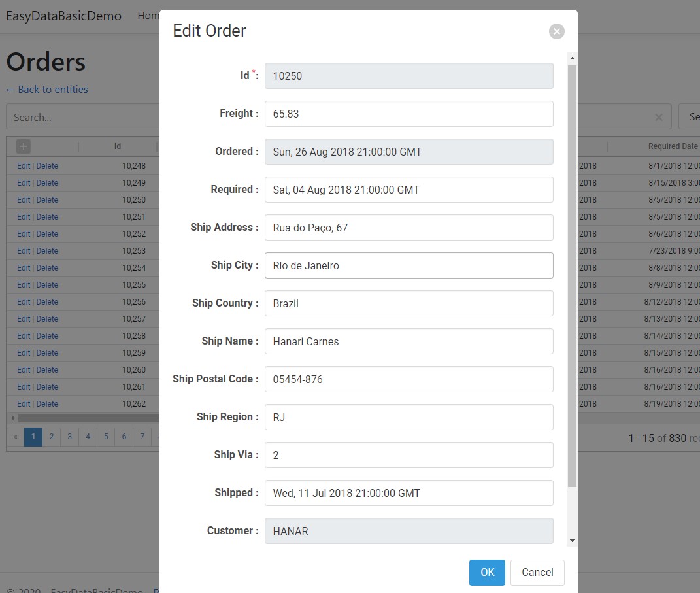
Task: Click the Freight input field
Action: pos(408,114)
